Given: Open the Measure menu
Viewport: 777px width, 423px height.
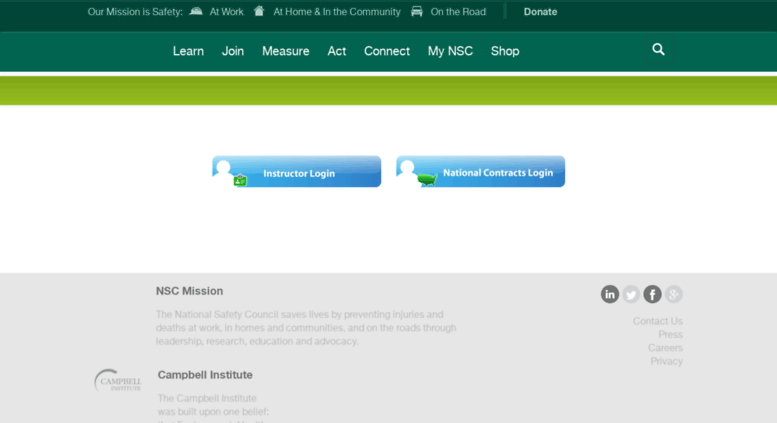Looking at the screenshot, I should [x=285, y=51].
